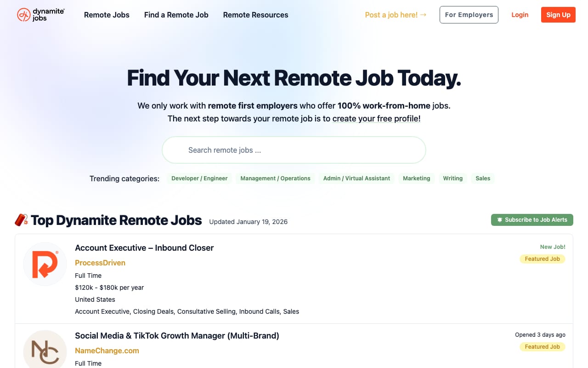The image size is (588, 368).
Task: Click the Subscribe to Job Alerts button
Action: (x=532, y=220)
